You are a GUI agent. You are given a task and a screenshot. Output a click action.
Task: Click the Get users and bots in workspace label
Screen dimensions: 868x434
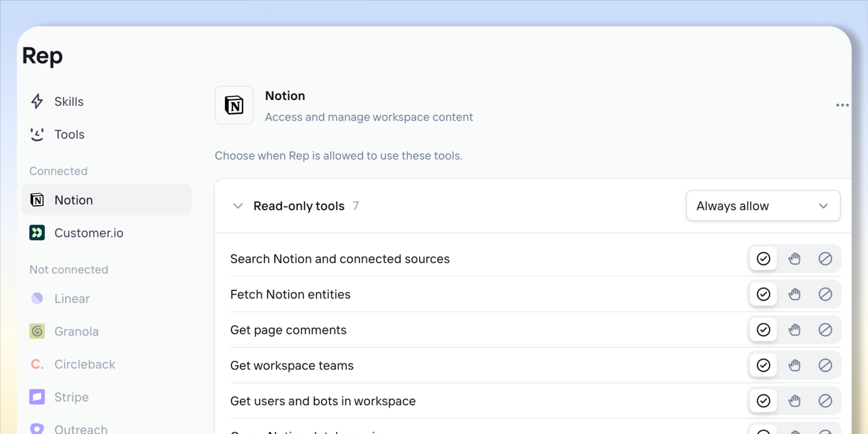click(323, 401)
